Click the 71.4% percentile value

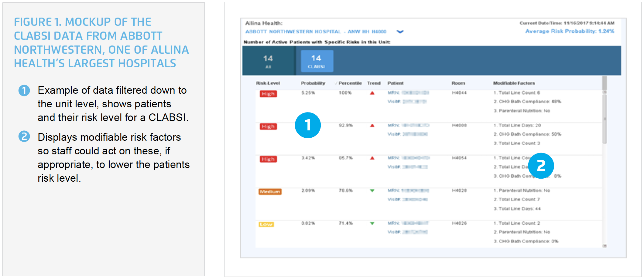346,223
